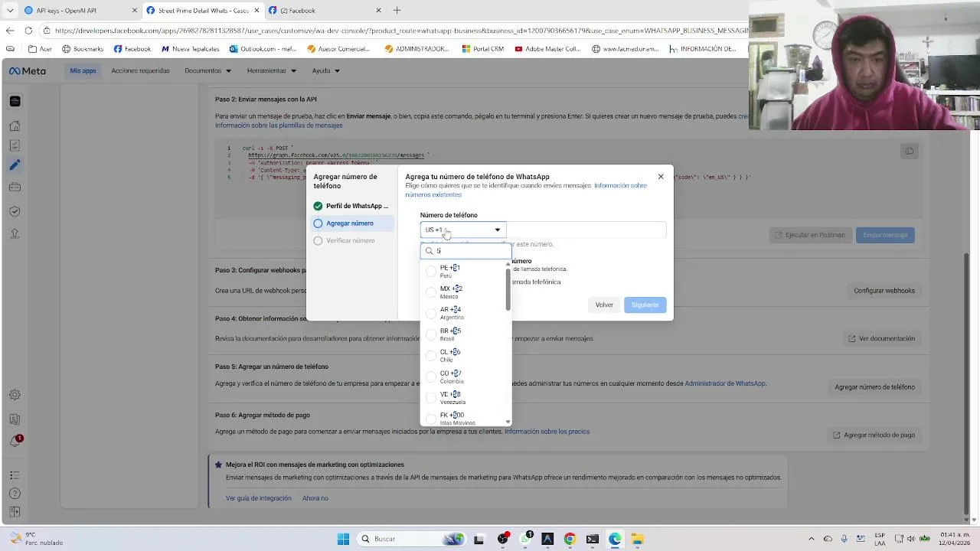This screenshot has height=551, width=980.
Task: Go back in the browser
Action: (x=10, y=31)
